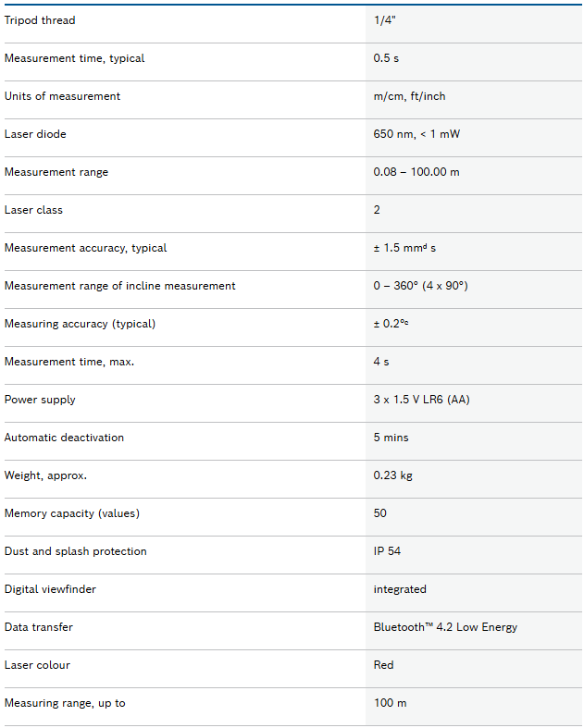Select the ± 1.5 mm accuracy value
Screen dimensions: 584x728
[404, 248]
